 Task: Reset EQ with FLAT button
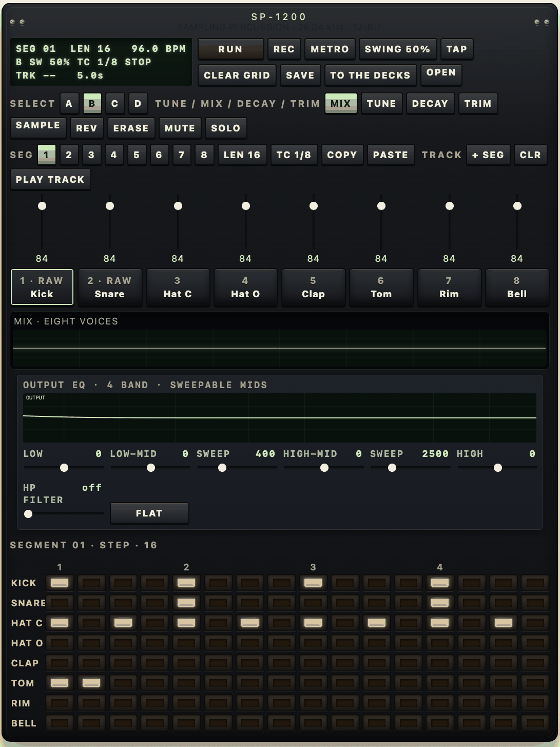tap(149, 513)
